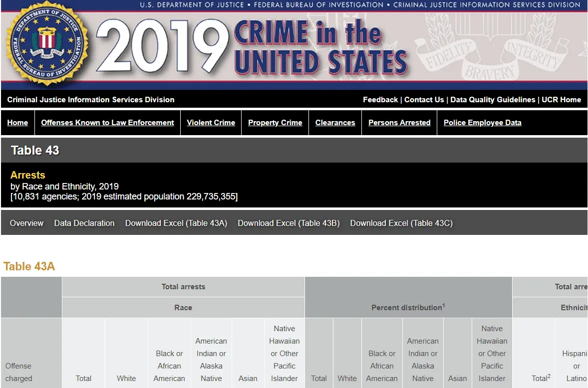
Task: Switch to the Overview tab
Action: coord(26,223)
